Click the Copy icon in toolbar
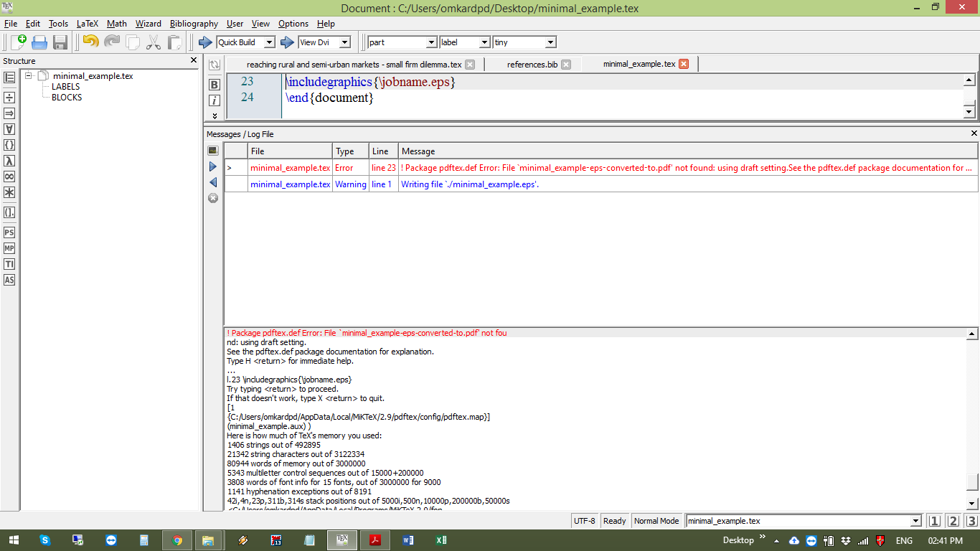Viewport: 980px width, 551px height. point(133,42)
